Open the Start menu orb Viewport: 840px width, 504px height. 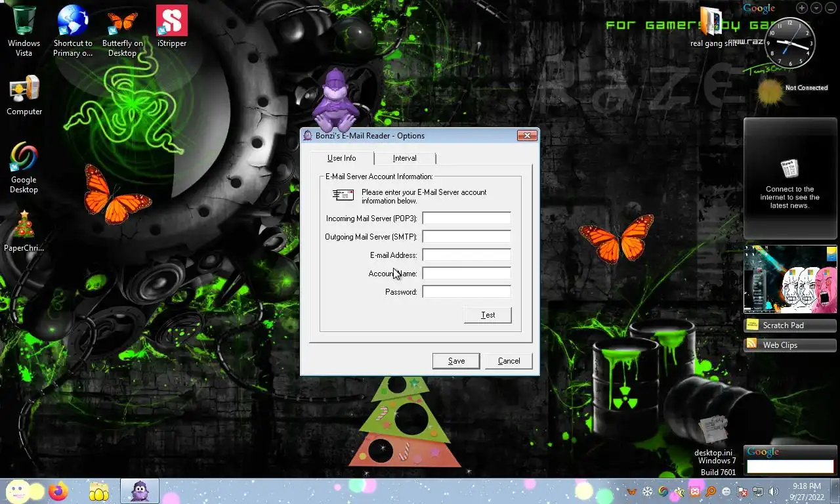[18, 491]
